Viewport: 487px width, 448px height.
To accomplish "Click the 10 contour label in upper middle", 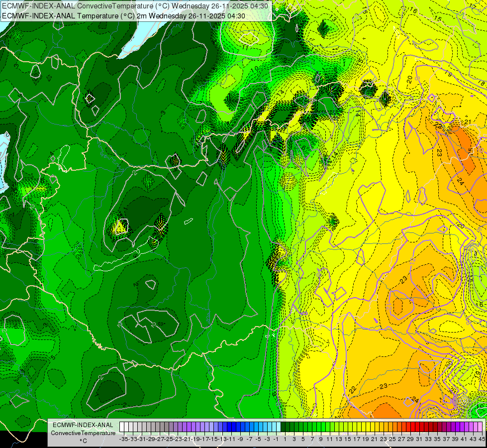I will click(x=255, y=70).
